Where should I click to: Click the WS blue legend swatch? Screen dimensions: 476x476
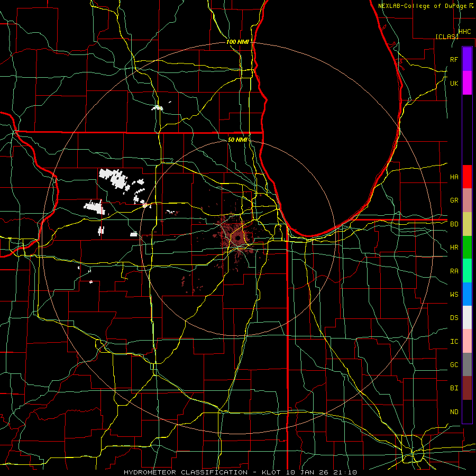pos(467,294)
